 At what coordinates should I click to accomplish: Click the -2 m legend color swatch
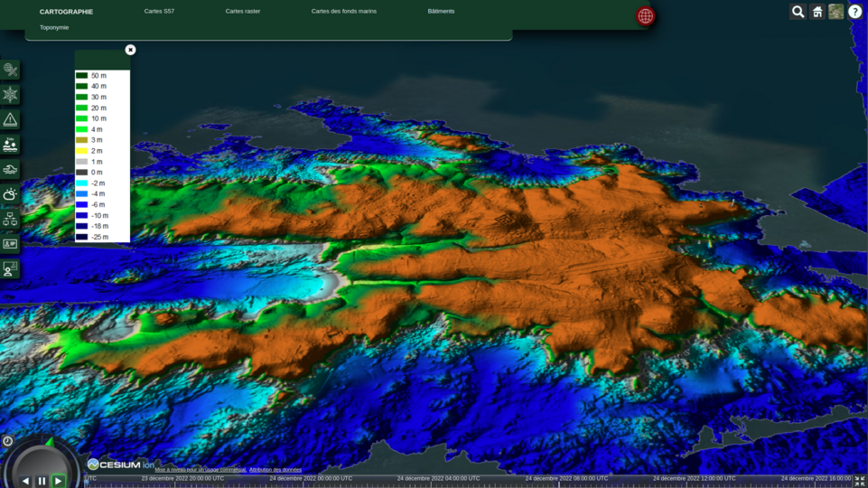point(82,183)
